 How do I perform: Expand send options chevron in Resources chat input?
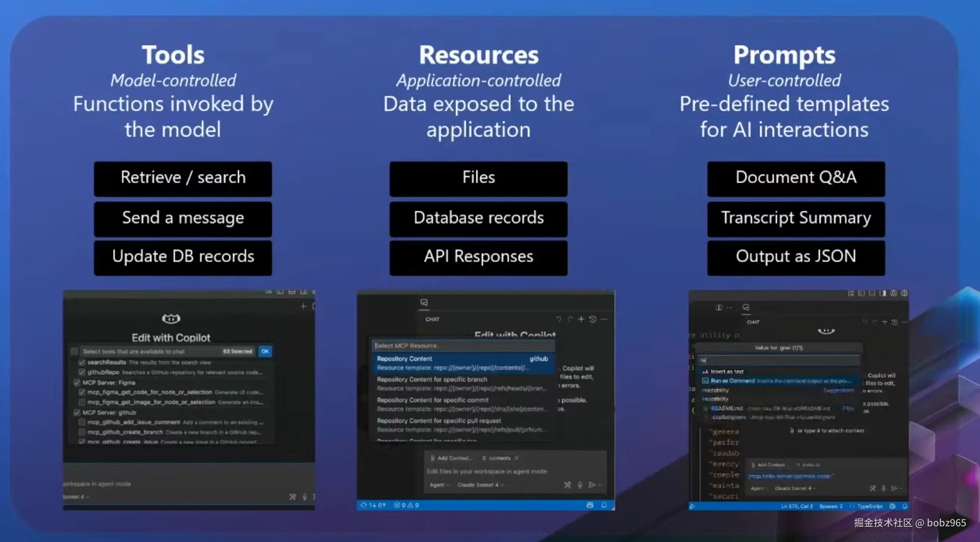click(600, 485)
